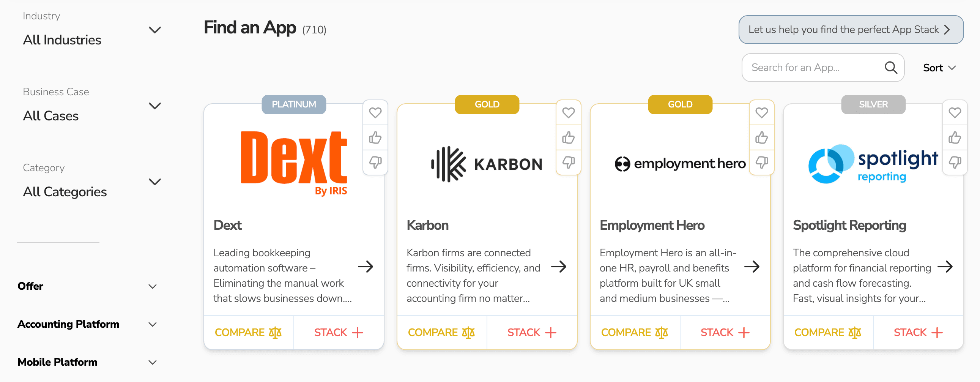Image resolution: width=980 pixels, height=382 pixels.
Task: Focus the Search for an App field
Action: click(814, 68)
